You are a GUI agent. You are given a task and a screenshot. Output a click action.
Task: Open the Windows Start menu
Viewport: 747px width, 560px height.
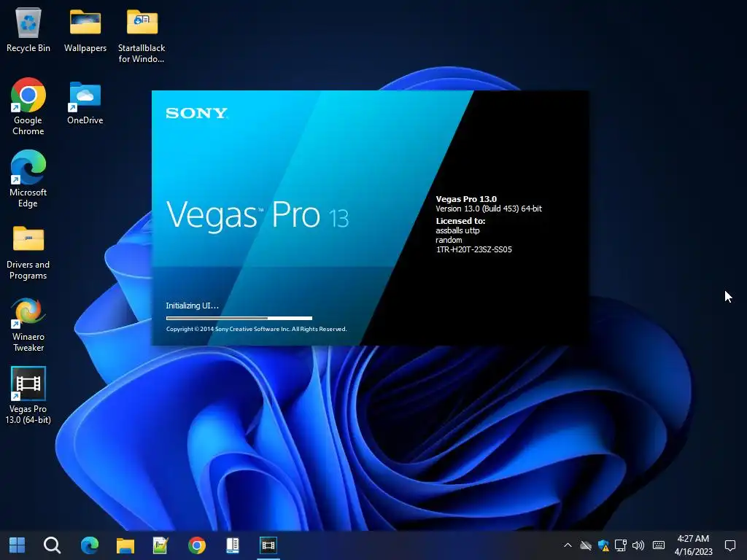tap(18, 545)
